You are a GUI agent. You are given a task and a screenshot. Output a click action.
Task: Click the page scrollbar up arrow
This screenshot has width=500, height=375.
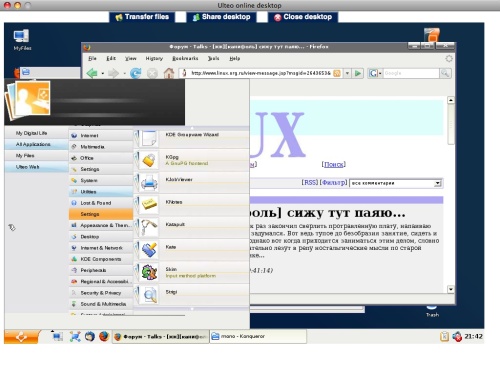[x=451, y=100]
